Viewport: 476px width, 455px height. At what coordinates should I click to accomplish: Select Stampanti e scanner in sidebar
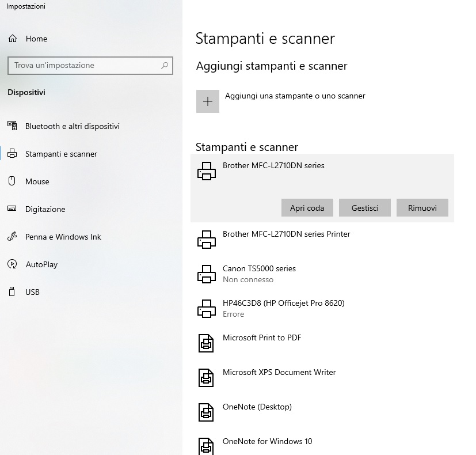pos(91,154)
